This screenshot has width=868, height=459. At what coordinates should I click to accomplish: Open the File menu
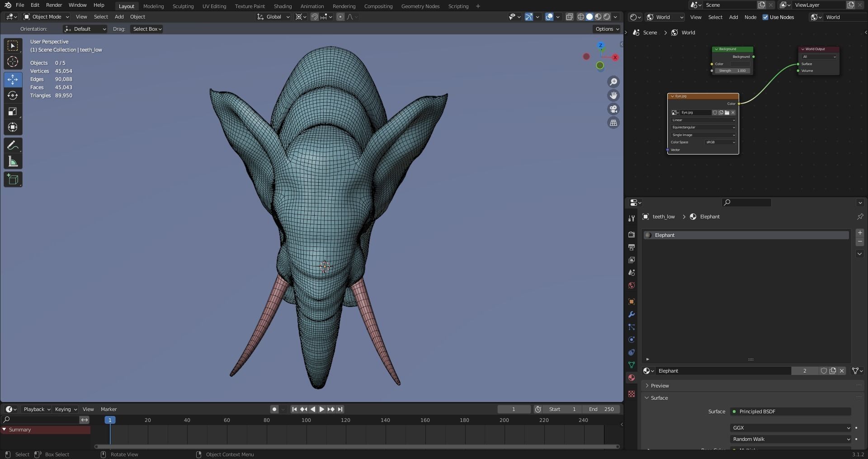click(20, 5)
